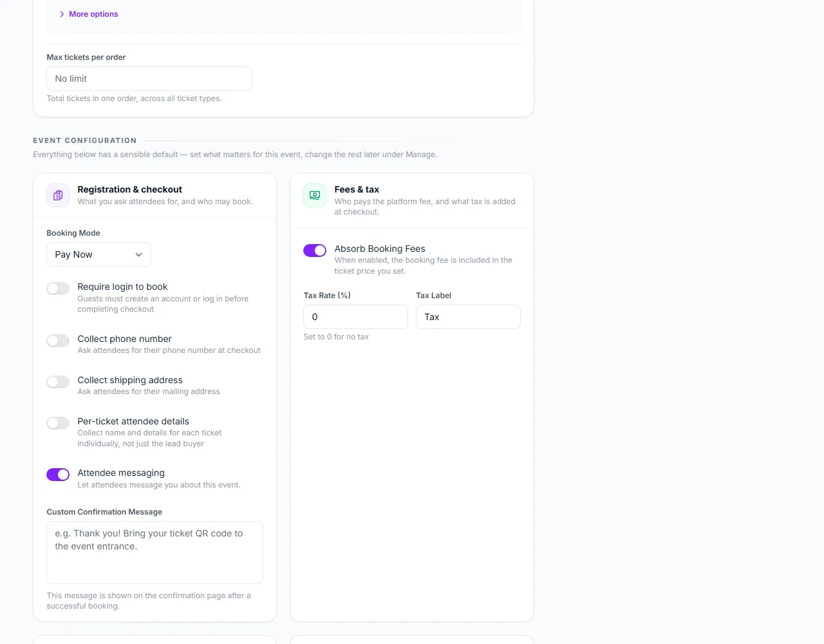Enable Require login to book
The height and width of the screenshot is (644, 824).
coord(58,289)
